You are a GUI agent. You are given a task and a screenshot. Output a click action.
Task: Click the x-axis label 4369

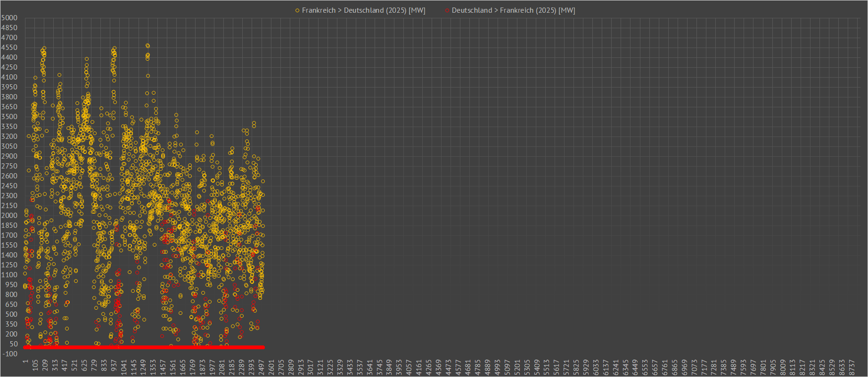click(x=439, y=366)
